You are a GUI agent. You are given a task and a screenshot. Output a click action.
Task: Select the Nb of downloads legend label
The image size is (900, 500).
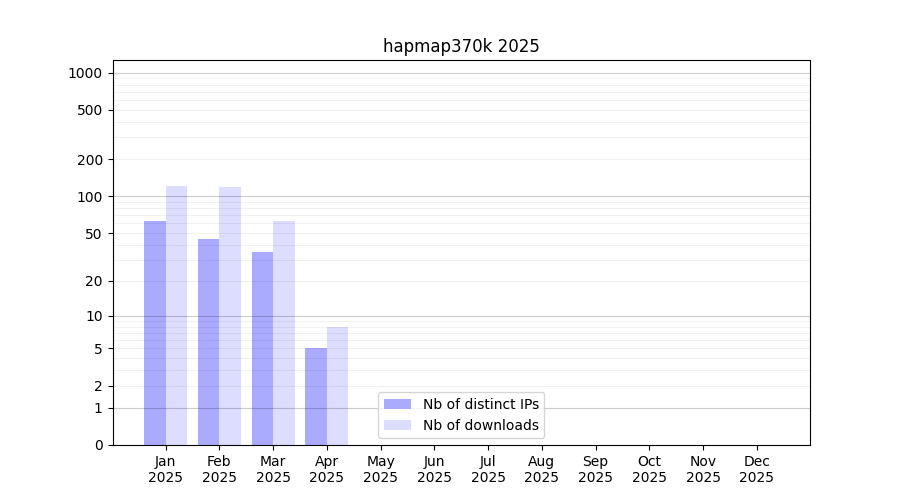pos(480,425)
